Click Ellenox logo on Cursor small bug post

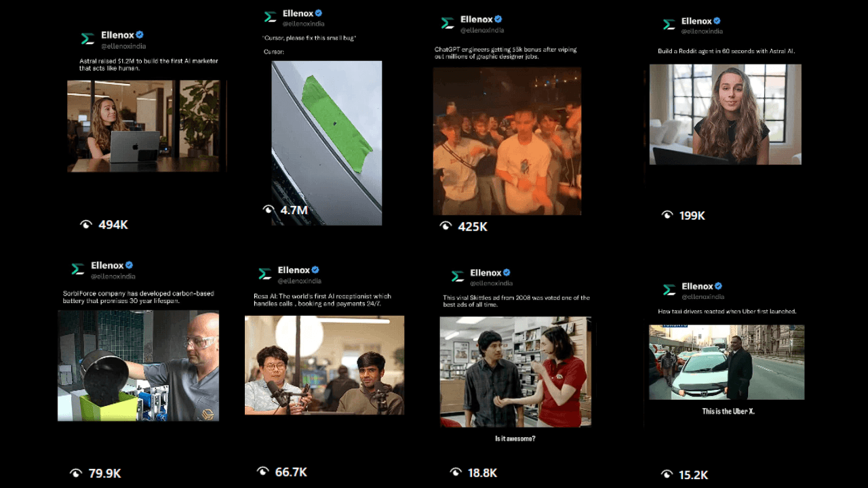(271, 16)
